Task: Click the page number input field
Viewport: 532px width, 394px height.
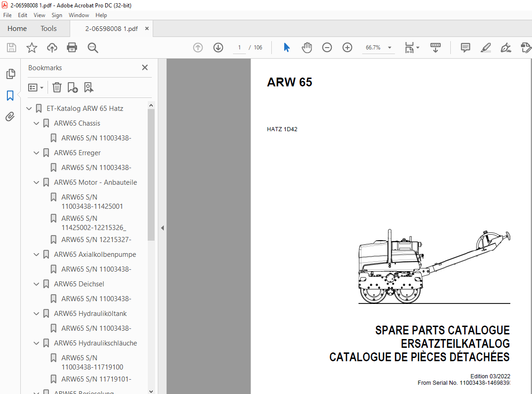Action: point(239,48)
